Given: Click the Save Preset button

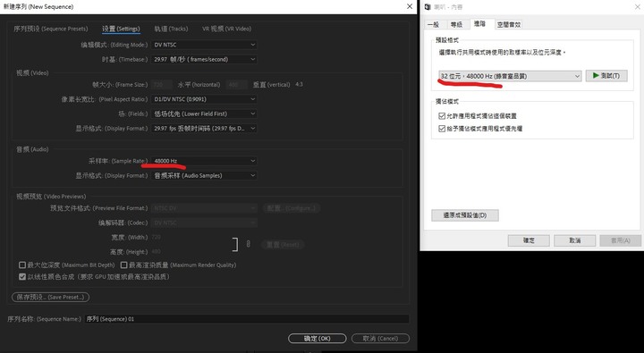Looking at the screenshot, I should point(50,298).
